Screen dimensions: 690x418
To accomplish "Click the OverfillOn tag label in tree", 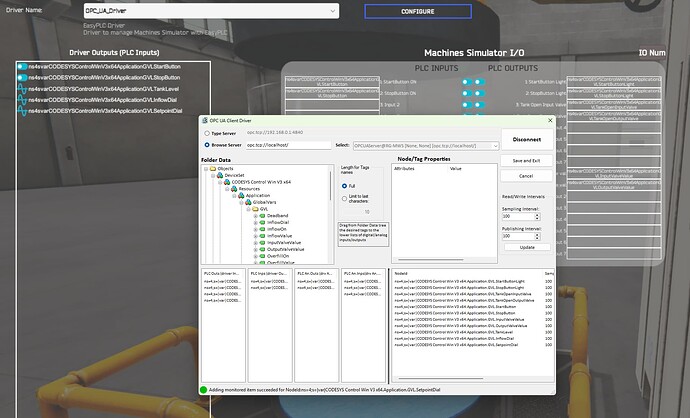I will (x=278, y=256).
